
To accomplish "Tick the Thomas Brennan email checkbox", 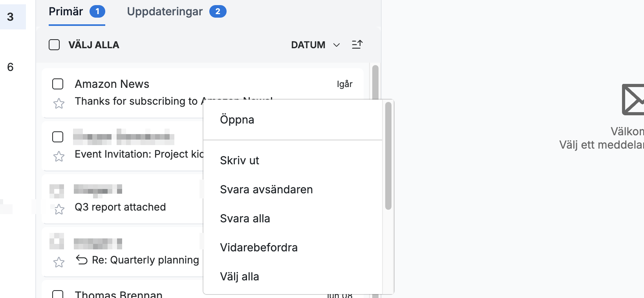I will [x=58, y=294].
